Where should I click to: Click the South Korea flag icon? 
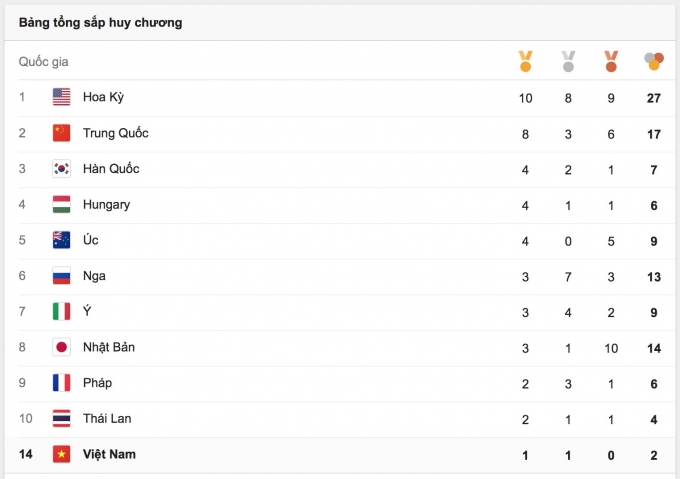coord(62,169)
